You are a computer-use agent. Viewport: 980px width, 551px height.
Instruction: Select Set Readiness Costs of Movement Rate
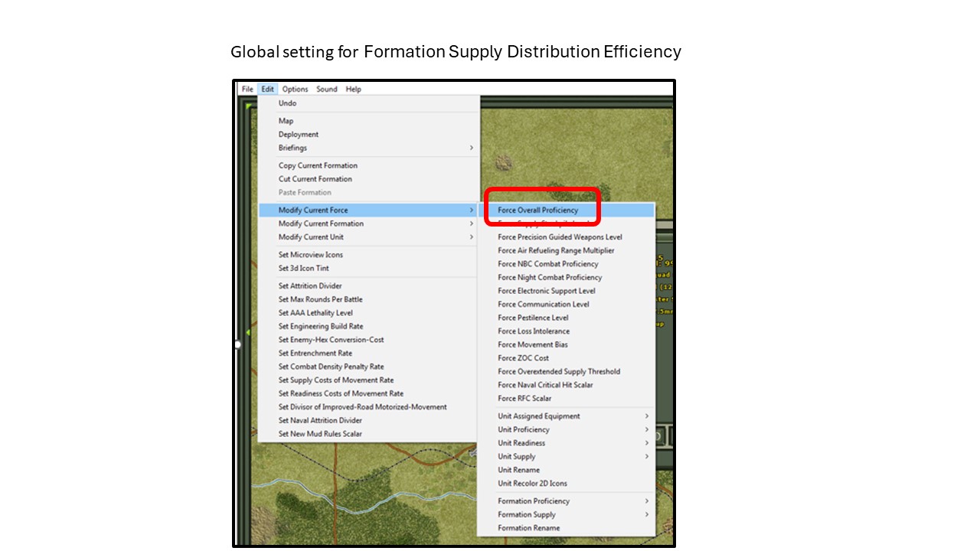(x=369, y=393)
